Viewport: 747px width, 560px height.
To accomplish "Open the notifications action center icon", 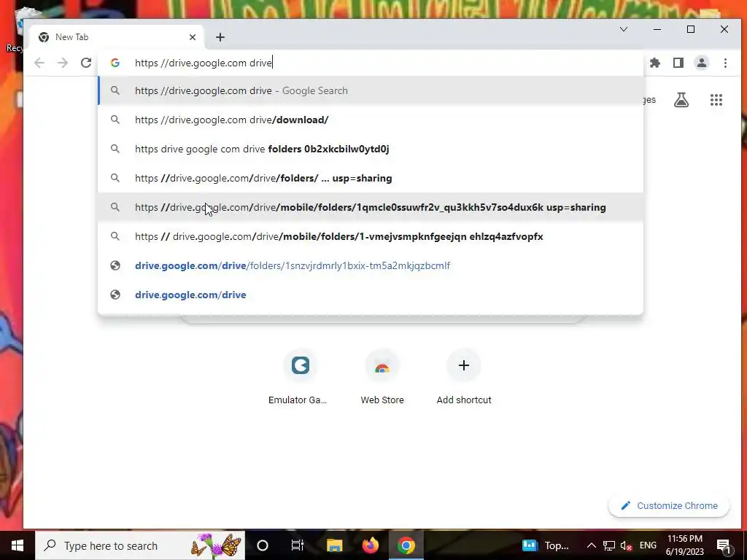I will coord(724,545).
